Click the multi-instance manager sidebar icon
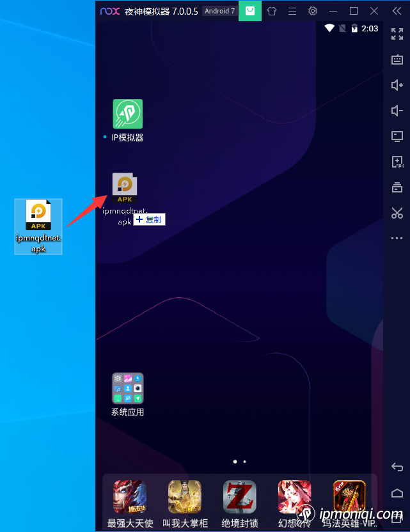Image resolution: width=410 pixels, height=532 pixels. [397, 187]
